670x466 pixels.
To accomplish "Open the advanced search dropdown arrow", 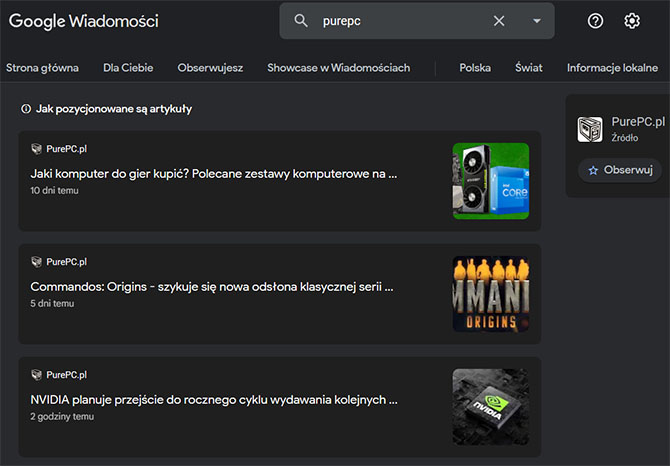I will (x=537, y=21).
